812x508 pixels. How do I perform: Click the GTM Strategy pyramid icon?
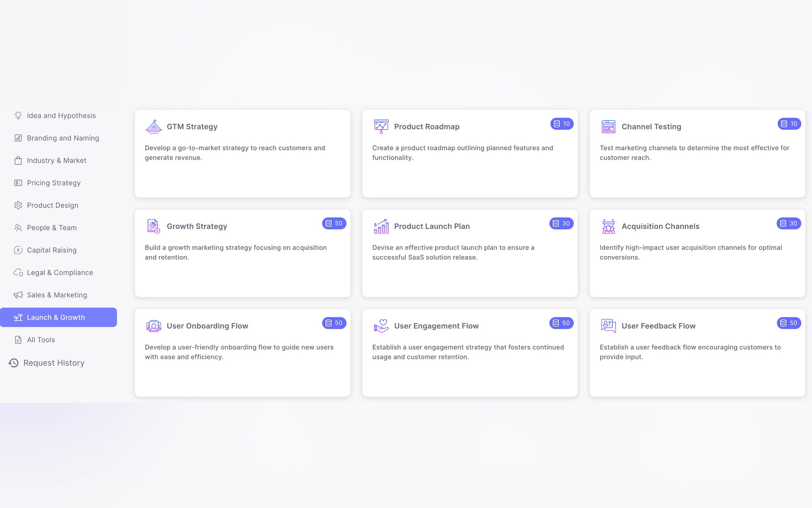pyautogui.click(x=154, y=127)
